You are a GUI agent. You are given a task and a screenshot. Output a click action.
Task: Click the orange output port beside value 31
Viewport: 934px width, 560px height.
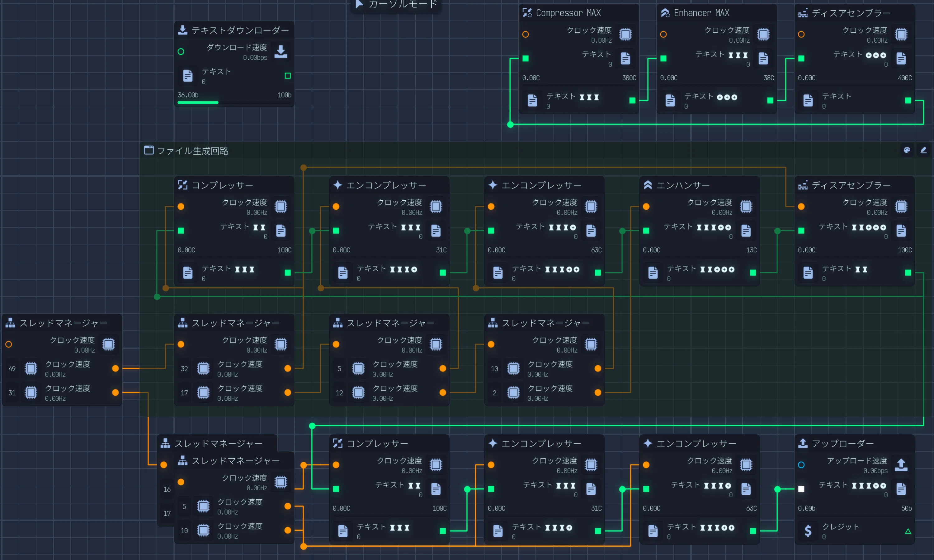(x=116, y=392)
